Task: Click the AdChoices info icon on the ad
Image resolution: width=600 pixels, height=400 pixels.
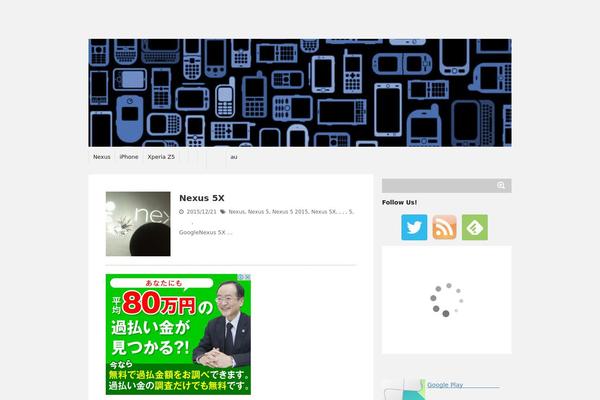Action: (241, 276)
